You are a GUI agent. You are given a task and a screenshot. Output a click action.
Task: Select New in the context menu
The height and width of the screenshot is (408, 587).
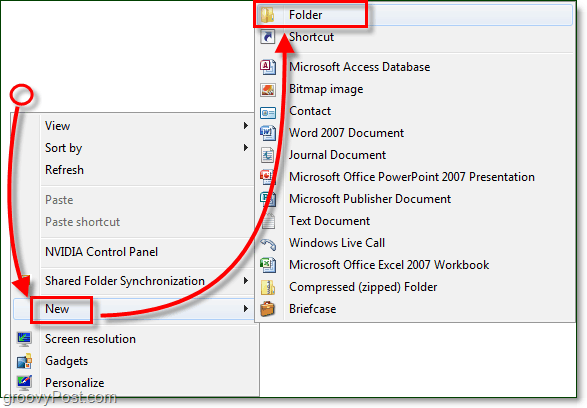click(134, 309)
